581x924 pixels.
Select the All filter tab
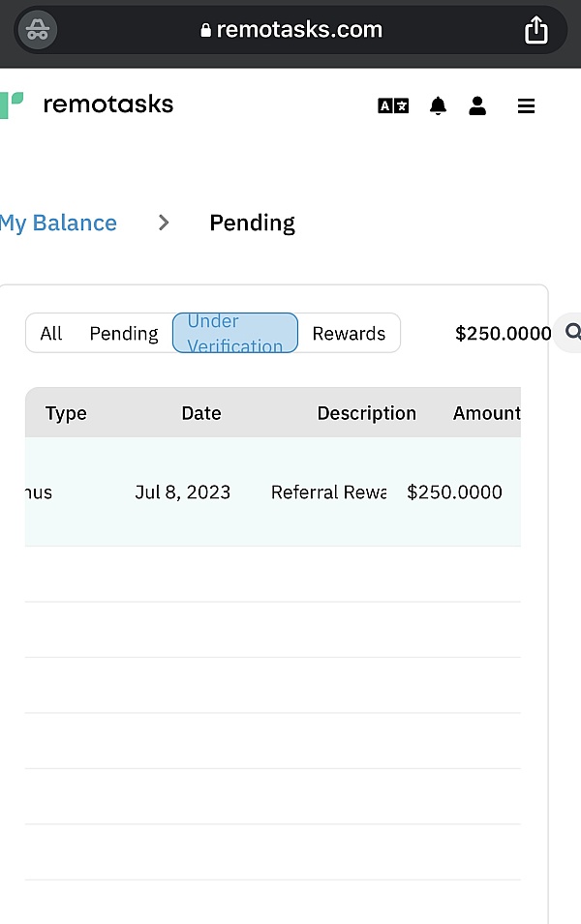(51, 334)
